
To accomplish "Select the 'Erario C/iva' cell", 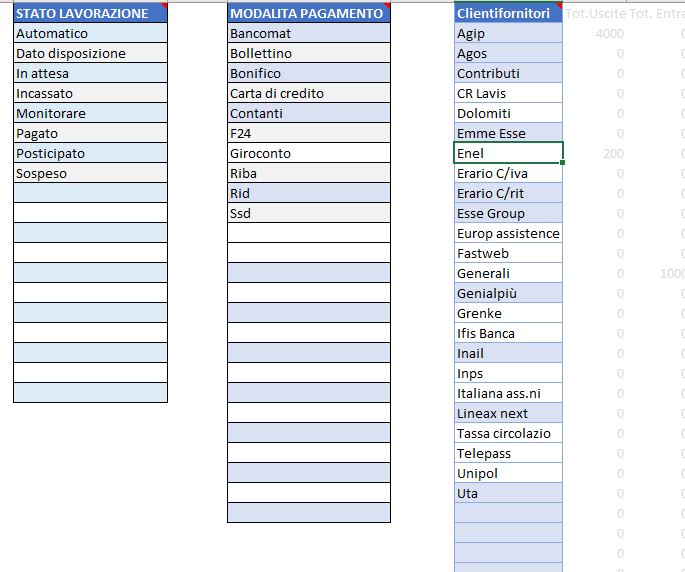I will (509, 173).
